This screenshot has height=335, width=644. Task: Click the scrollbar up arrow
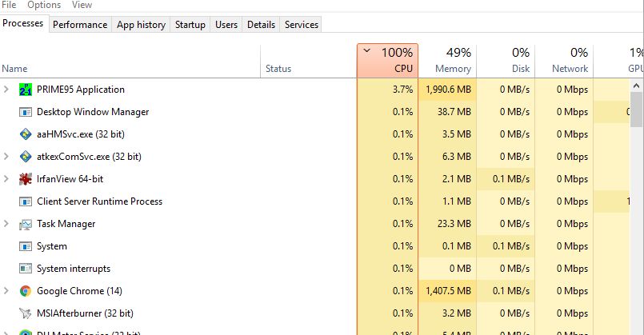coord(636,86)
